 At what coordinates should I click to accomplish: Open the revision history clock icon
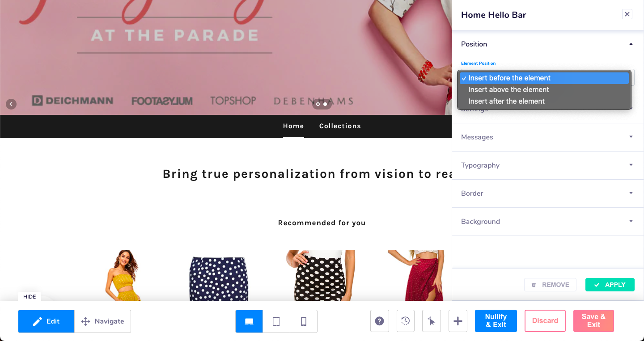point(406,321)
